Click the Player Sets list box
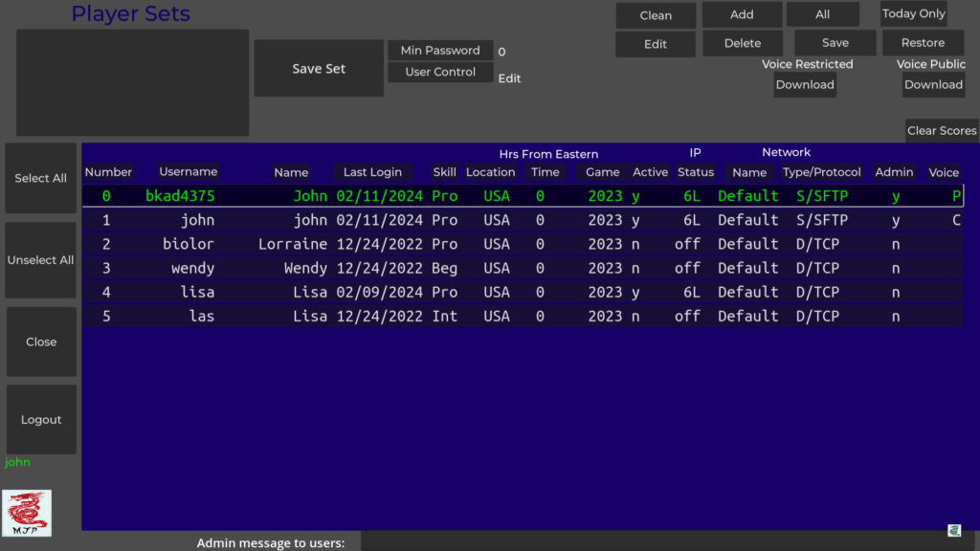 tap(132, 82)
